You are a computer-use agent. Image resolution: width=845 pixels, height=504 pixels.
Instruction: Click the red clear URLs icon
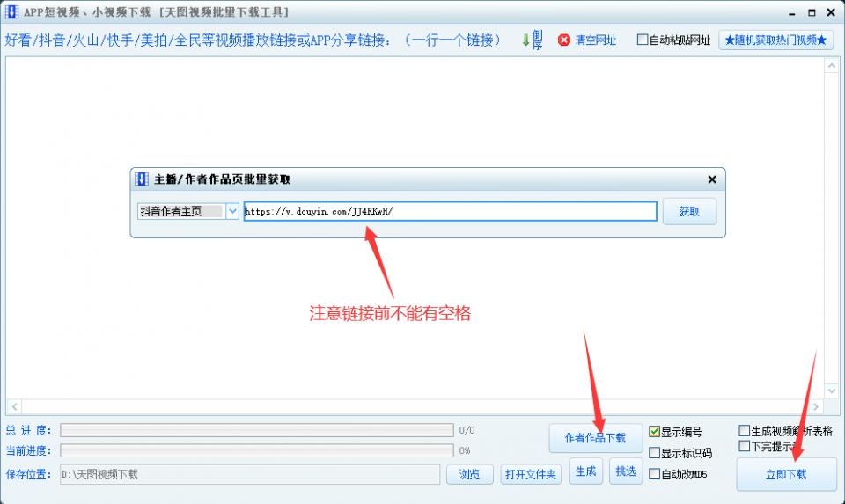563,40
